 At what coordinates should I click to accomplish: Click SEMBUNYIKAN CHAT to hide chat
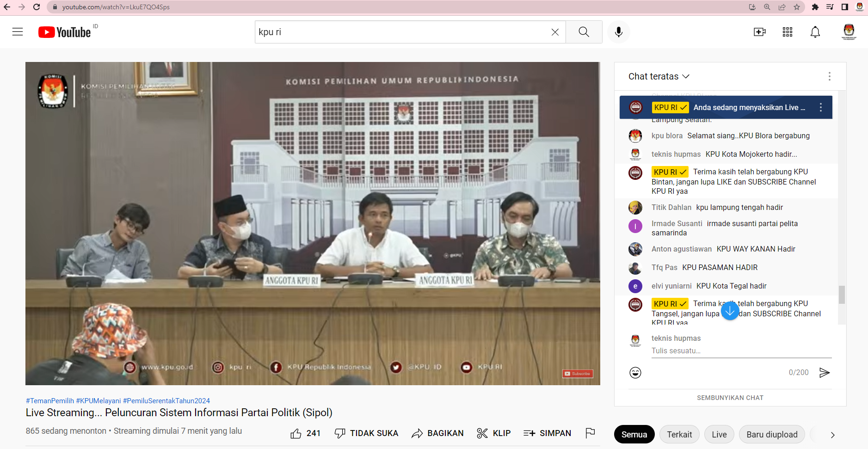pos(730,398)
